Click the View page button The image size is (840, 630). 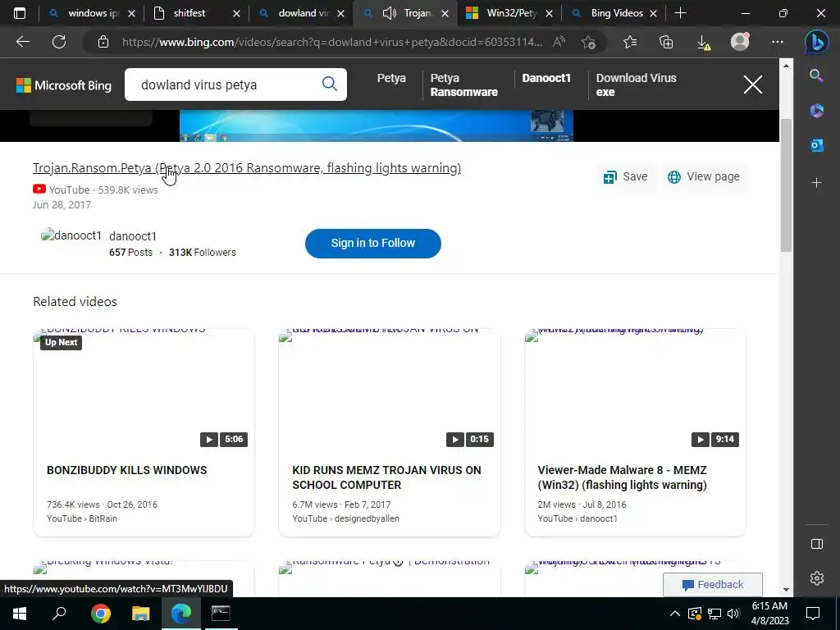tap(703, 177)
